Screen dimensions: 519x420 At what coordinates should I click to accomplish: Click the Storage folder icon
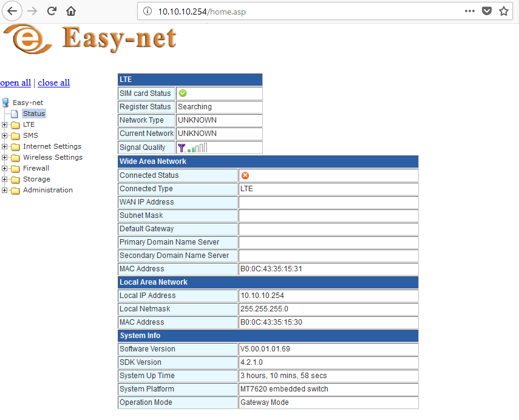[15, 180]
